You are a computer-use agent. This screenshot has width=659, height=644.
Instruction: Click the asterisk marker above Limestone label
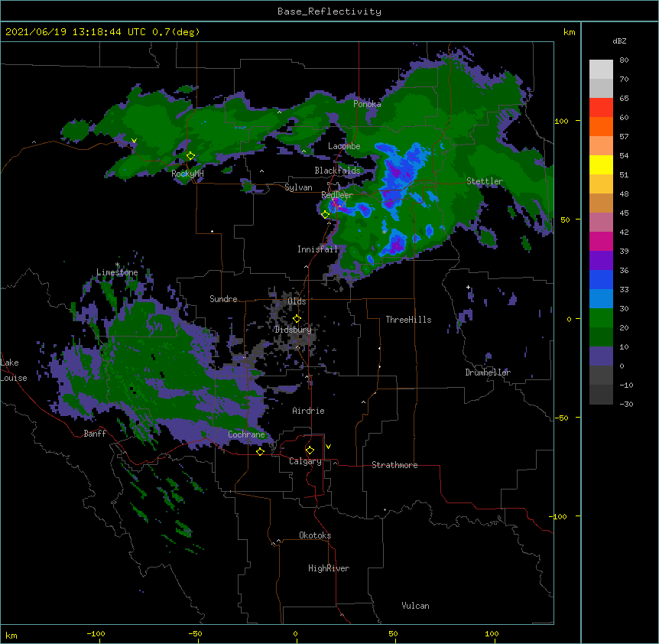click(x=117, y=265)
